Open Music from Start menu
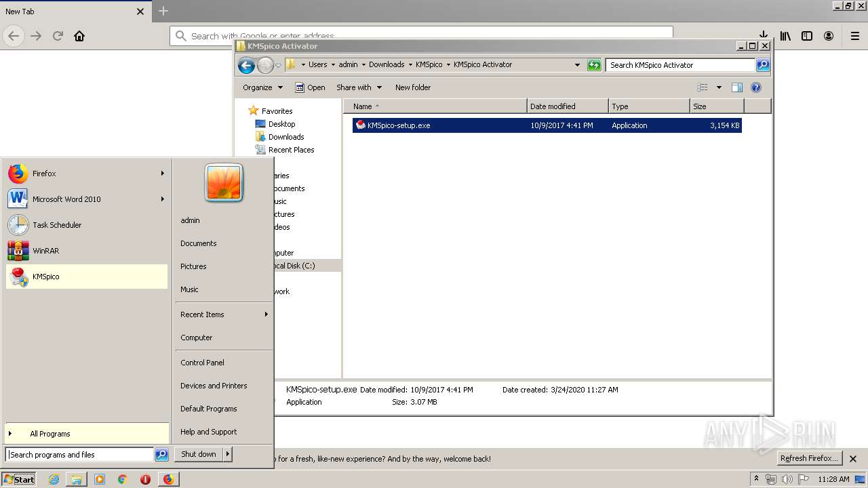The height and width of the screenshot is (488, 868). (x=189, y=289)
